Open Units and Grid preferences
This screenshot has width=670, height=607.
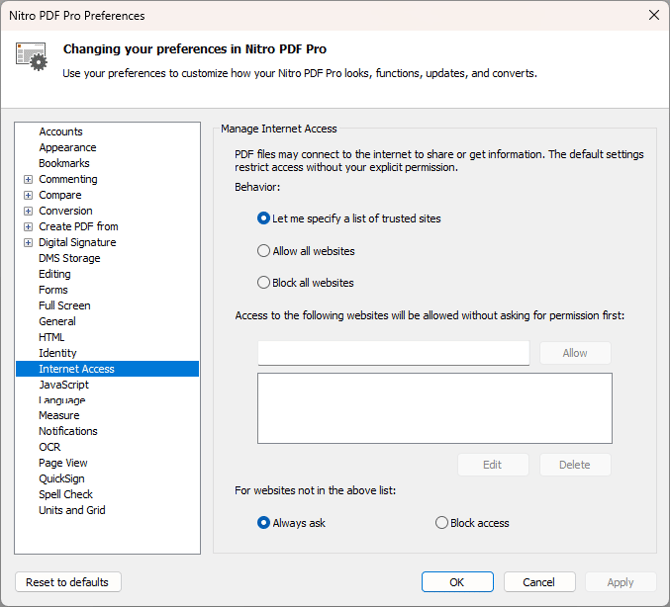[x=72, y=510]
